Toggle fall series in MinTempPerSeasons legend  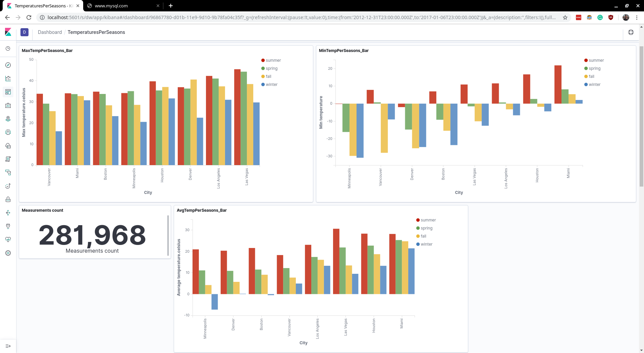[589, 77]
